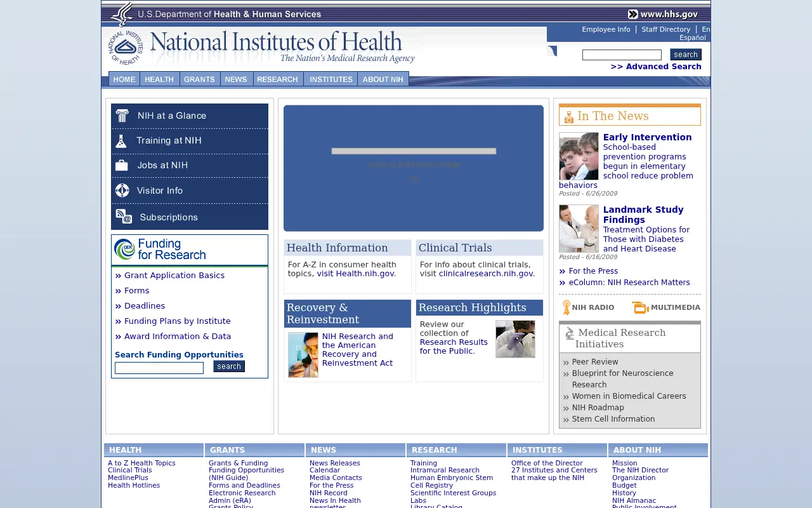This screenshot has height=508, width=812.
Task: Click the NIH at a Glance column icon
Action: coord(122,116)
